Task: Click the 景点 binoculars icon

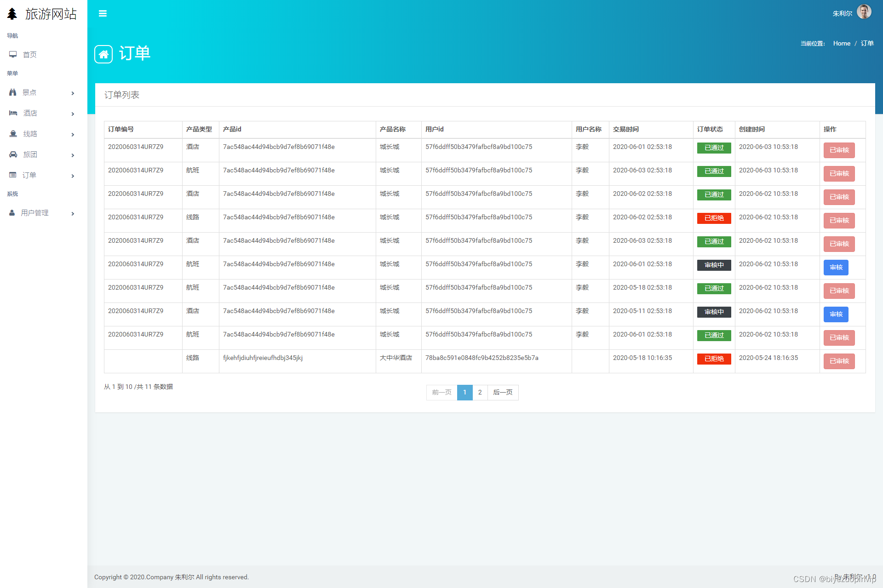Action: click(13, 92)
